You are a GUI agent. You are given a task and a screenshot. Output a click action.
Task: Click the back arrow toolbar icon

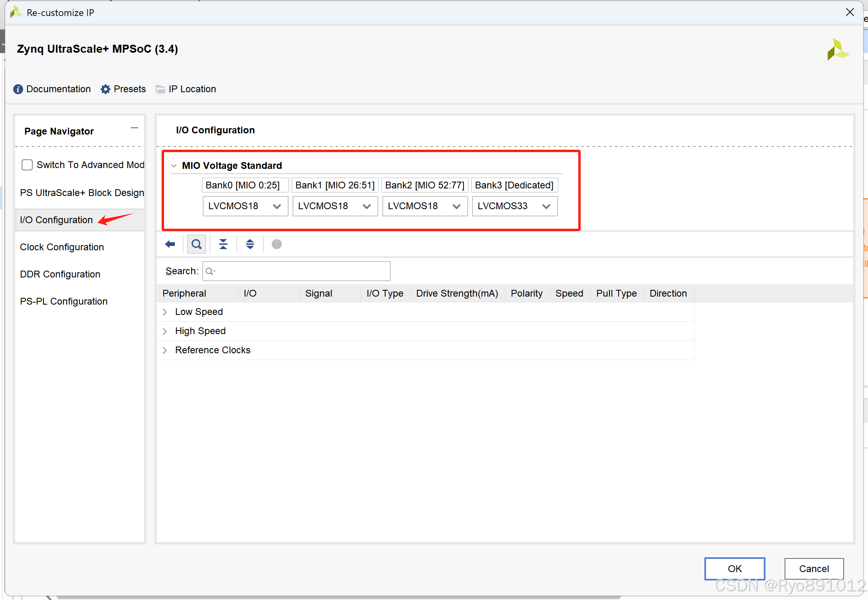click(170, 244)
